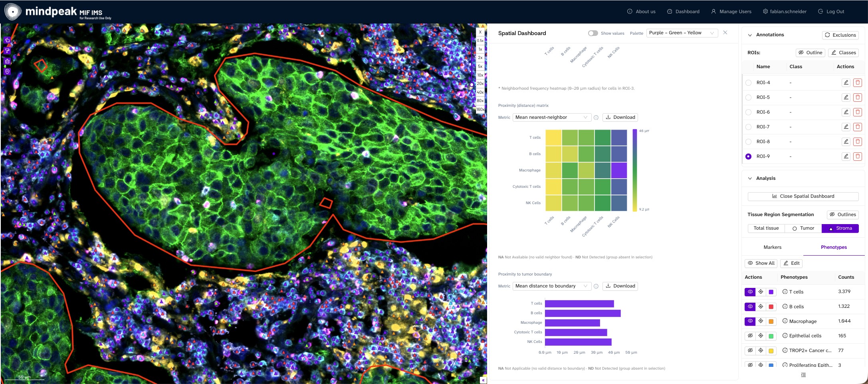
Task: Open the Dashboard menu item
Action: point(683,12)
